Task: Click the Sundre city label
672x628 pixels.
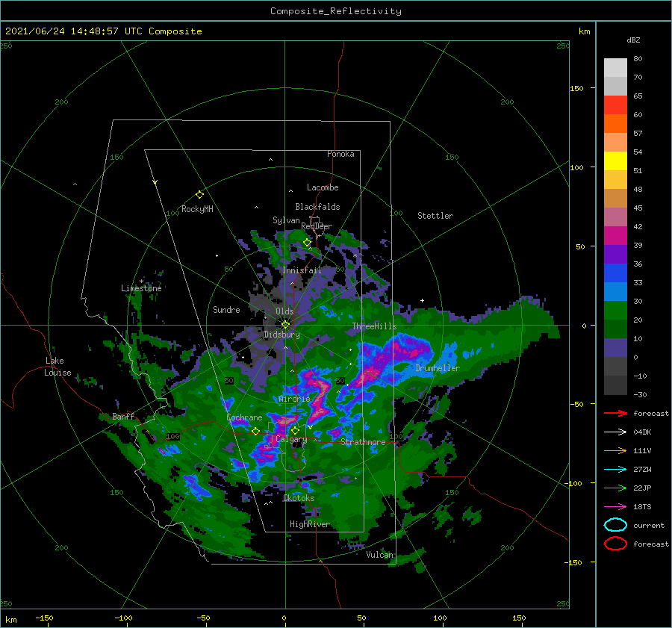Action: pyautogui.click(x=226, y=309)
